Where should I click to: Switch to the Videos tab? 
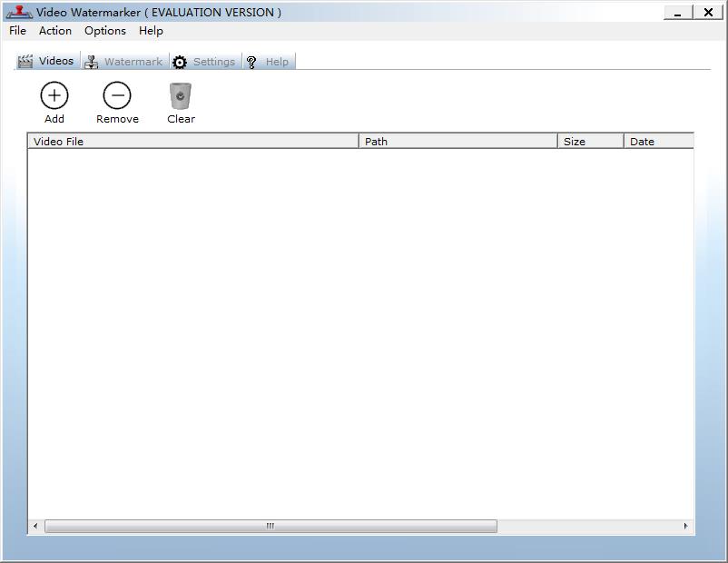tap(47, 61)
